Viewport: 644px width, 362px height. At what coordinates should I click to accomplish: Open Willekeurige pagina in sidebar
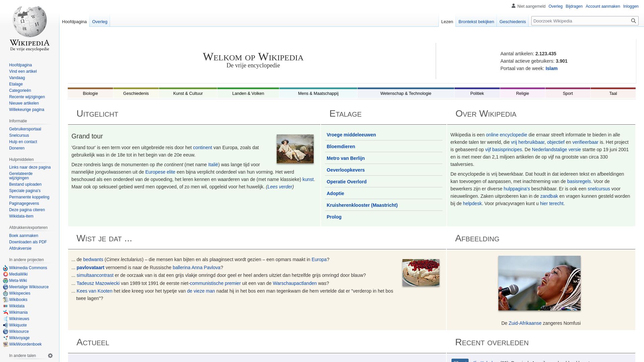(26, 110)
